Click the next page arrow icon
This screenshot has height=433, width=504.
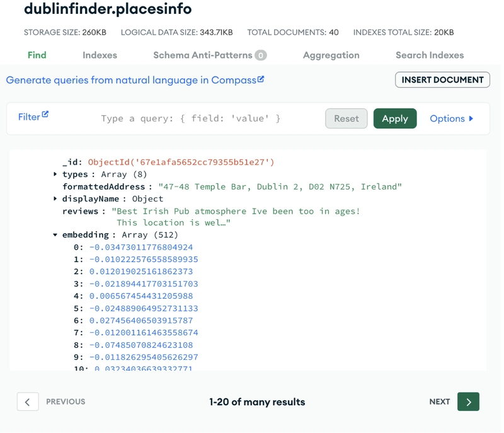point(468,401)
